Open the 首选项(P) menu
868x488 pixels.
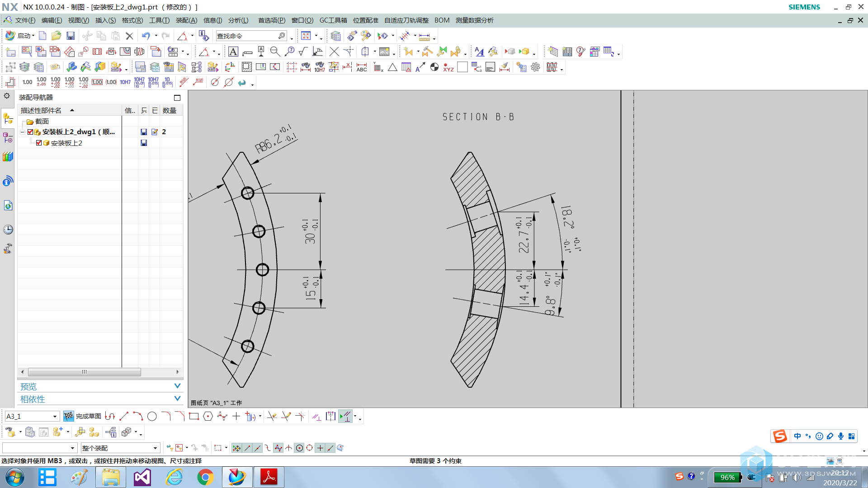pos(272,20)
